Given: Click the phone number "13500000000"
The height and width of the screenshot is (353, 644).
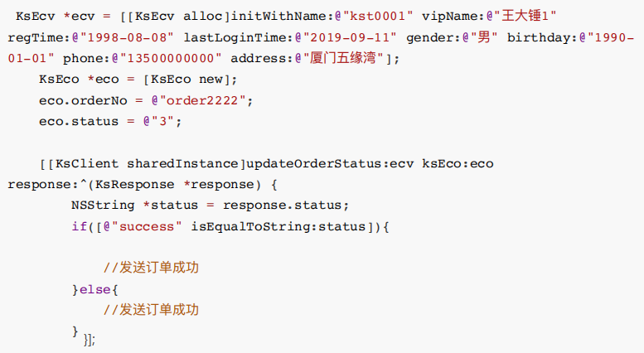Looking at the screenshot, I should pyautogui.click(x=177, y=58).
